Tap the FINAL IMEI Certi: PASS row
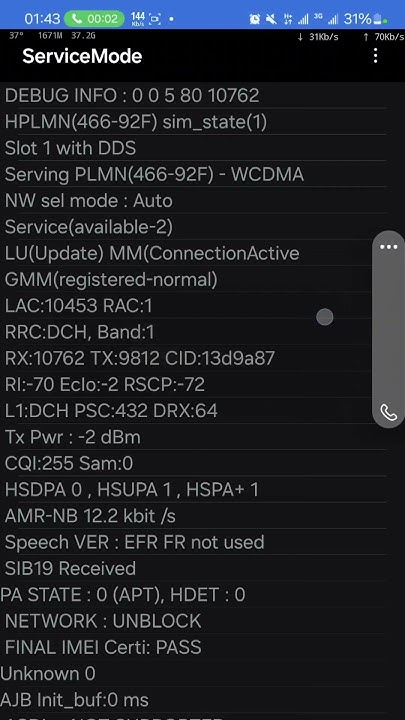This screenshot has height=720, width=405. [193, 647]
